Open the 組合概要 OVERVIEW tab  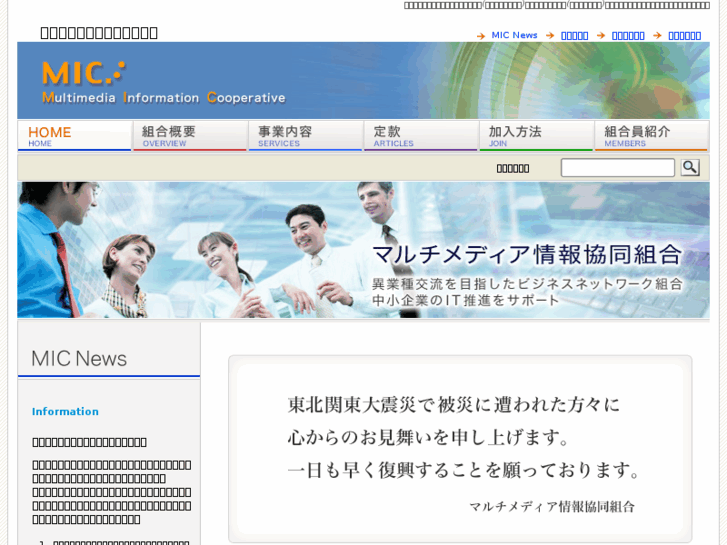(190, 136)
